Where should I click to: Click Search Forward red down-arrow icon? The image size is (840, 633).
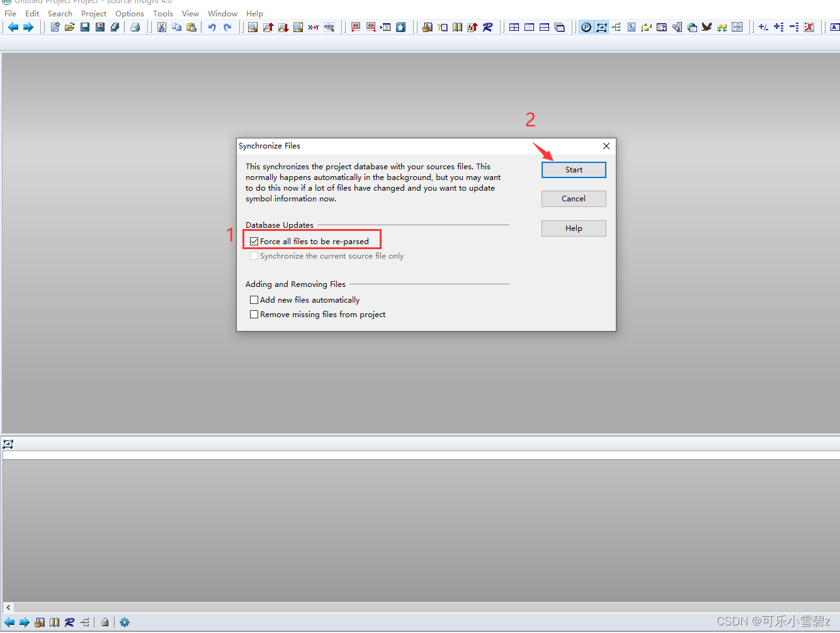[283, 27]
